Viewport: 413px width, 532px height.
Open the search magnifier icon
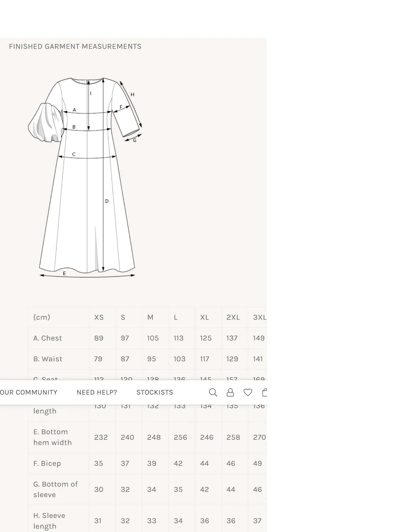(213, 392)
